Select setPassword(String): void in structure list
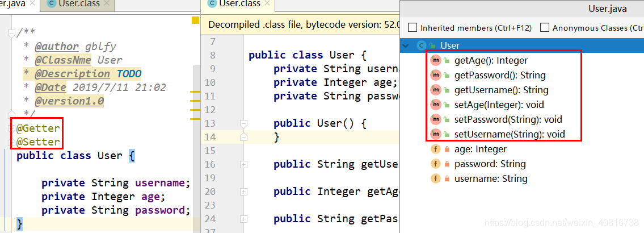The image size is (644, 233). [508, 119]
